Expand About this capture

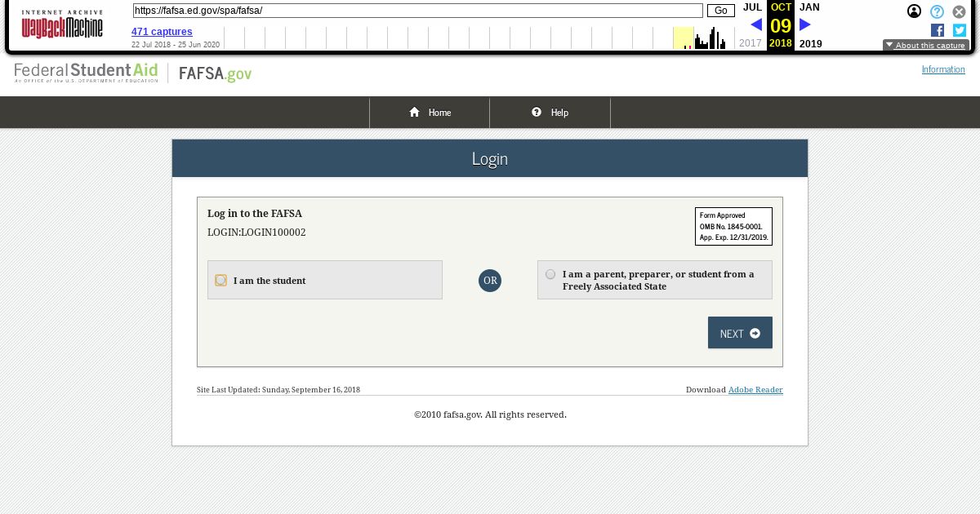coord(926,46)
